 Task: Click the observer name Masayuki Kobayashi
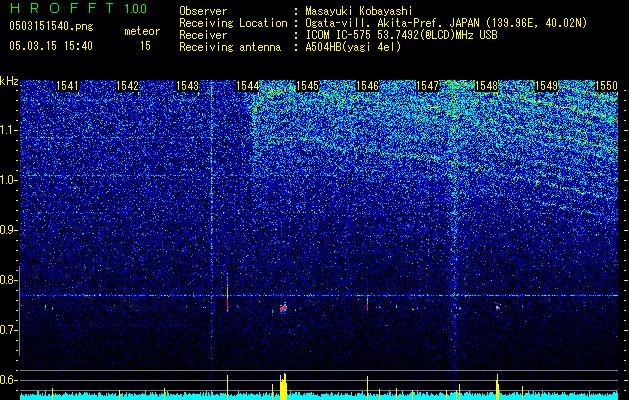point(358,11)
